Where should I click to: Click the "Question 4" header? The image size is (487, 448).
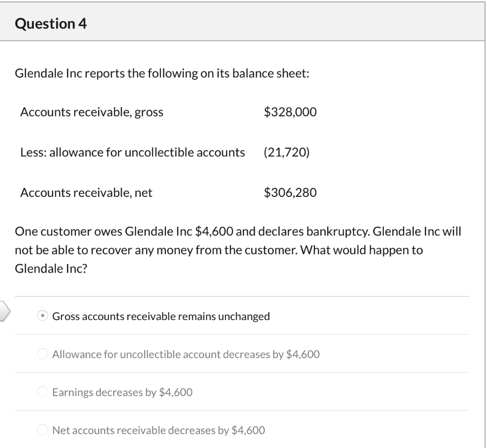(x=50, y=23)
